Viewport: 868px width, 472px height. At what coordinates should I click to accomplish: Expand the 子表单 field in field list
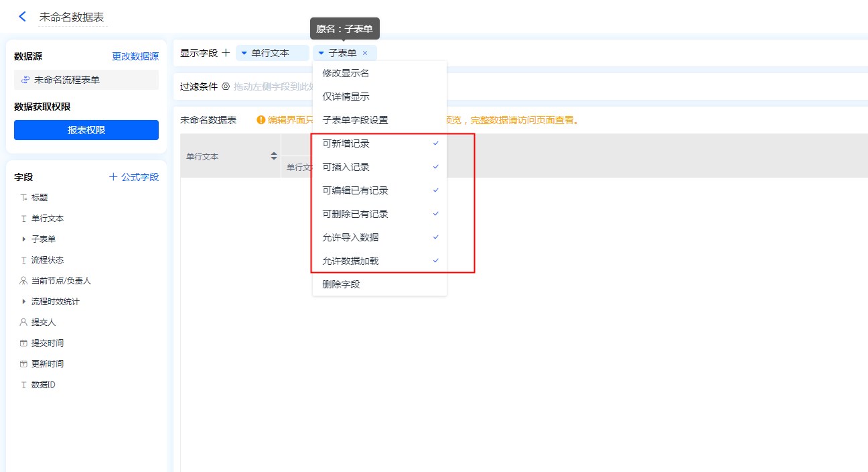pos(24,239)
